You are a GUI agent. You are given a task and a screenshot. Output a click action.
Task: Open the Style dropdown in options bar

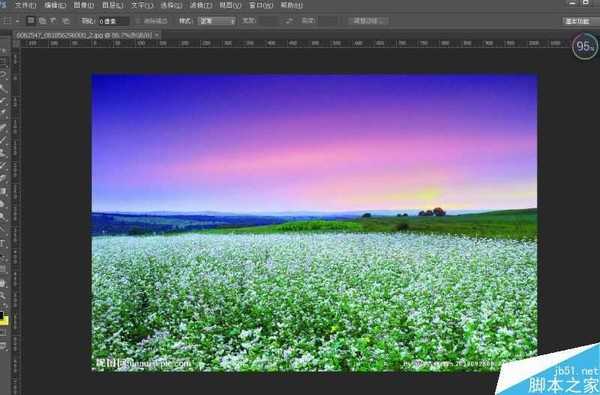(x=217, y=21)
